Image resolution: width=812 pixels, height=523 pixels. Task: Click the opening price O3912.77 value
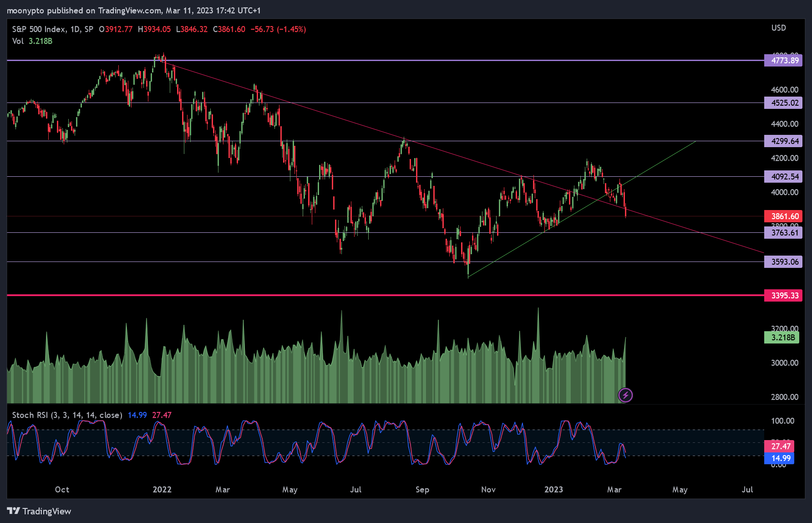point(116,29)
